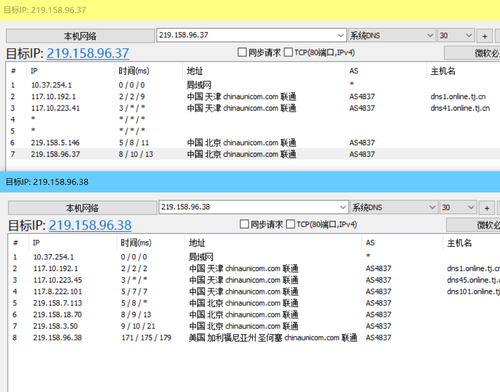This screenshot has height=392, width=500.
Task: Click the 8 / 10 / 13 latency cell
Action: pos(136,154)
